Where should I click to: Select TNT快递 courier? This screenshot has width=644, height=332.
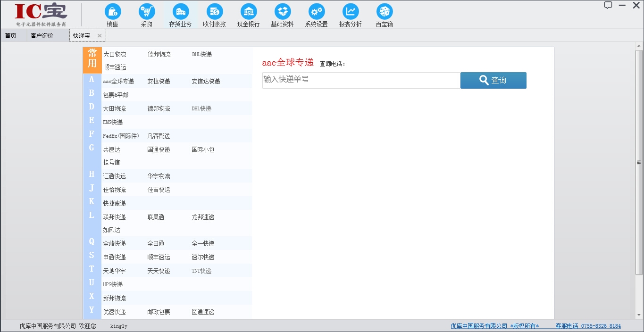pyautogui.click(x=201, y=271)
